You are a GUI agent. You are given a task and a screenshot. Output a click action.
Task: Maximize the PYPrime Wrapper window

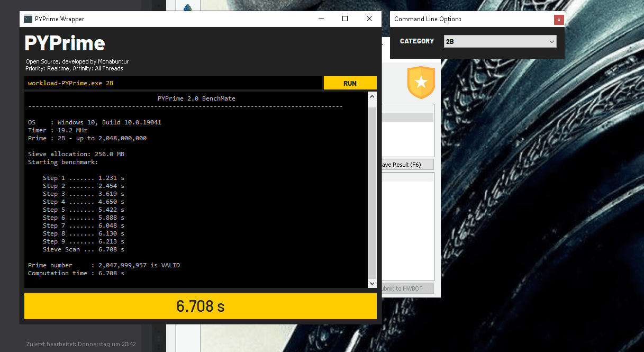click(x=345, y=19)
